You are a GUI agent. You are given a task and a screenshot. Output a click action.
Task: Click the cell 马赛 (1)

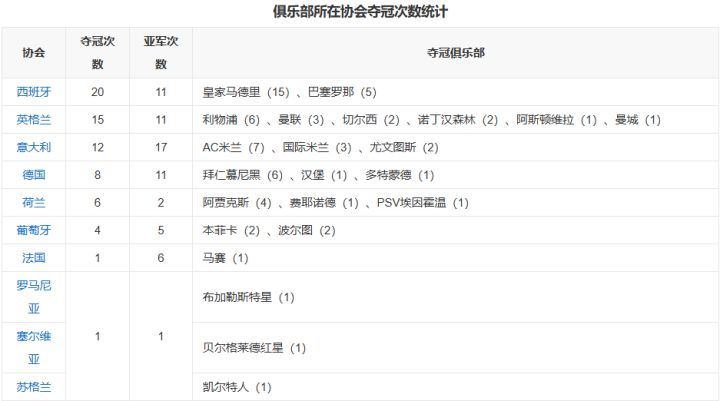[456, 258]
